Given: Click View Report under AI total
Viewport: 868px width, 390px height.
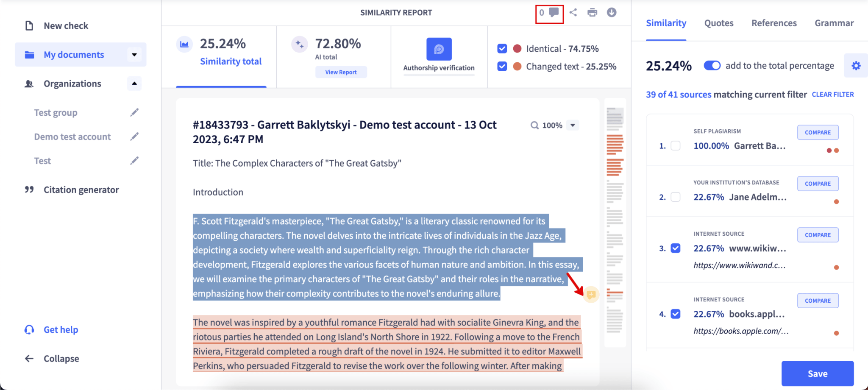Looking at the screenshot, I should point(341,72).
